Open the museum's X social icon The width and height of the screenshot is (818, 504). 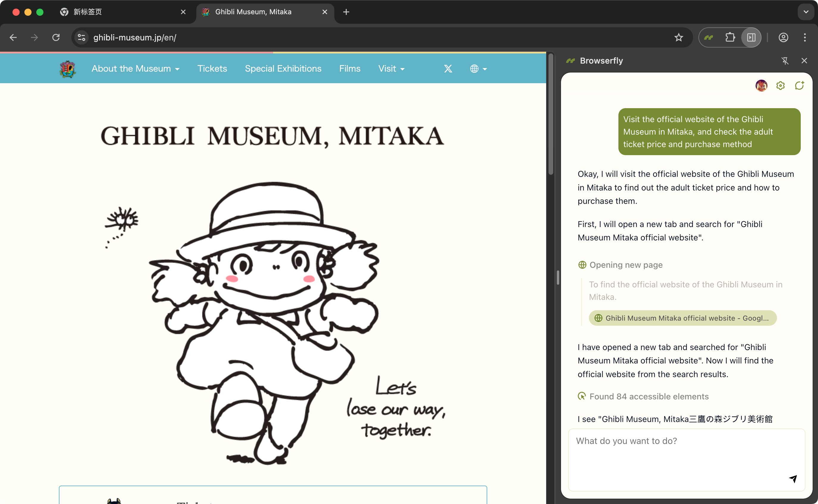coord(448,69)
